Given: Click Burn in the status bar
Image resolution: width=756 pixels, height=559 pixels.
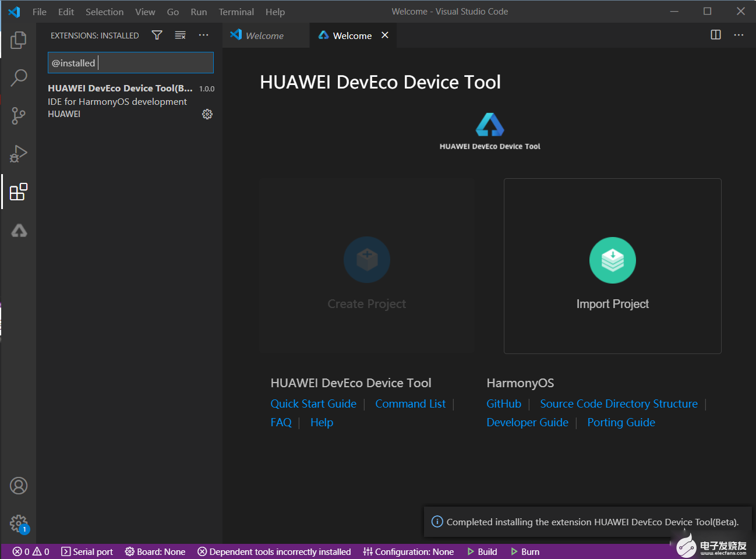Looking at the screenshot, I should pos(525,551).
